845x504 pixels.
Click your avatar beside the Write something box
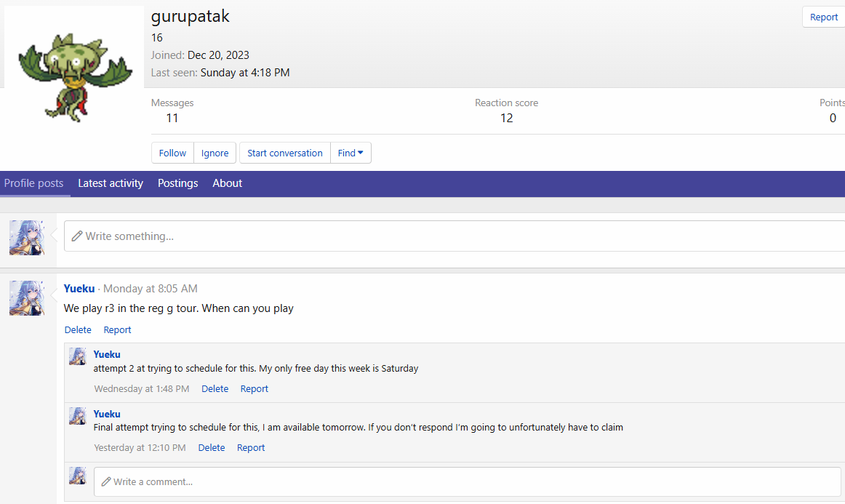tap(27, 238)
